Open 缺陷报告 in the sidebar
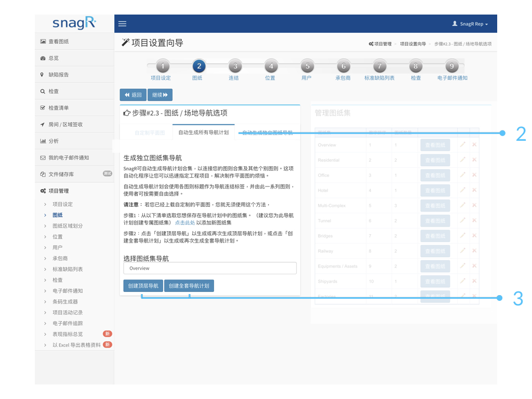 (74, 75)
